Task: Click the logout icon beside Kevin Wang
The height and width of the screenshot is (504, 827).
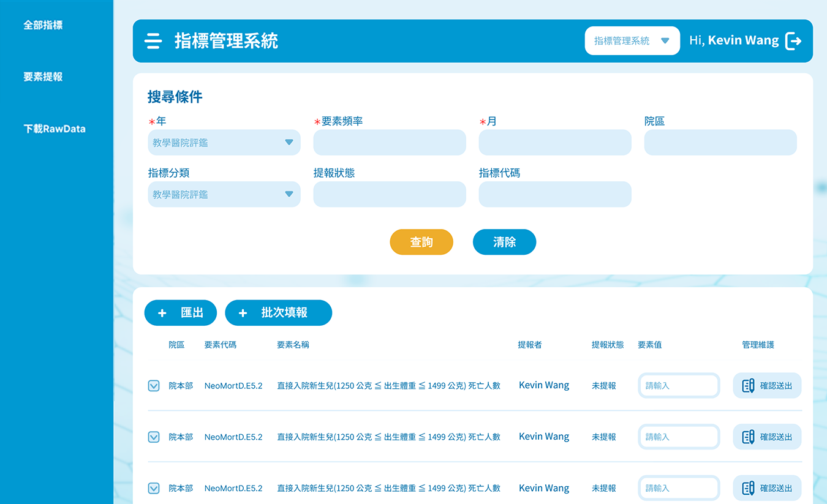Action: point(793,41)
